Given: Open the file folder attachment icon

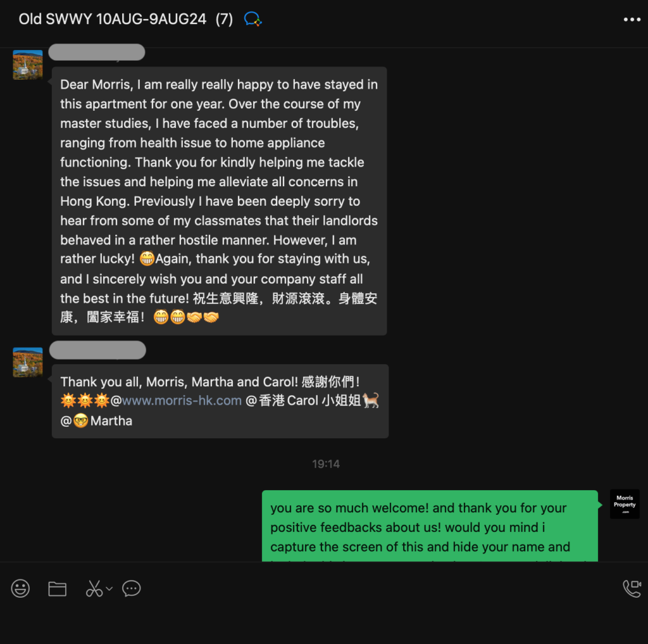Looking at the screenshot, I should tap(57, 588).
